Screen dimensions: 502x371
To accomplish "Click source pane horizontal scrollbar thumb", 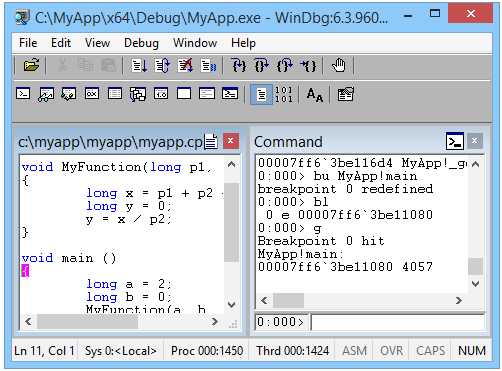I will (x=88, y=321).
